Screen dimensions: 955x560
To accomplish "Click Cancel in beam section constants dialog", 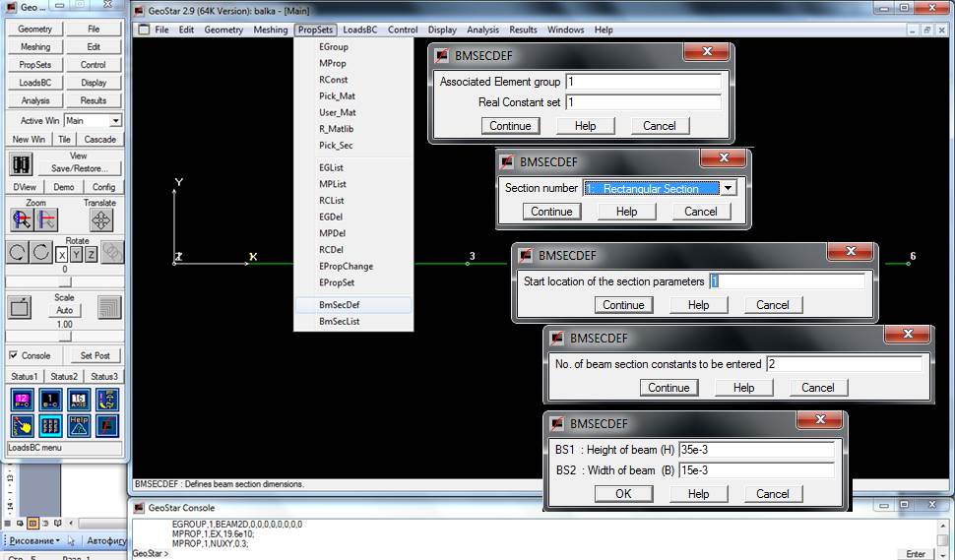I will [x=817, y=388].
